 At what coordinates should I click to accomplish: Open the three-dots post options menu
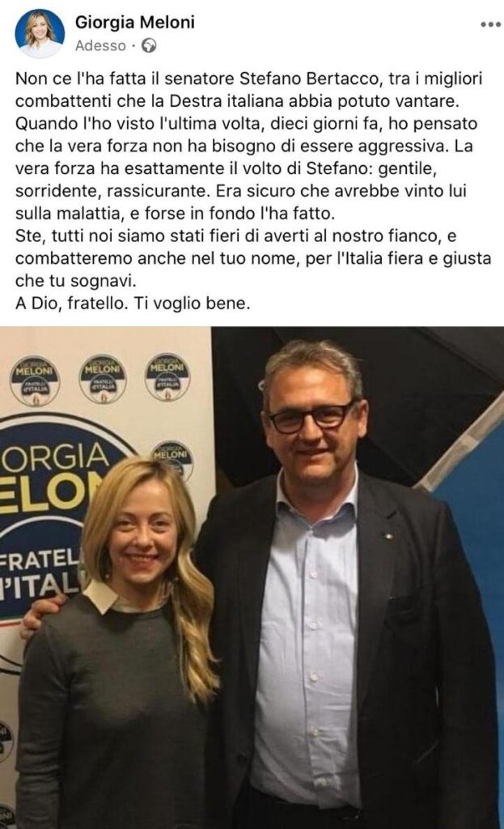490,24
